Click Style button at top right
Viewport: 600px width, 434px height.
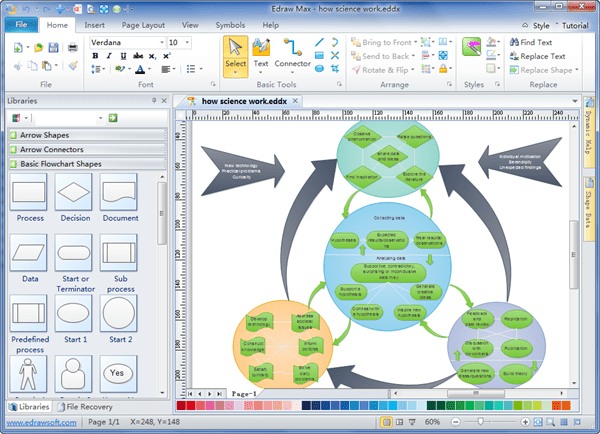click(x=541, y=26)
